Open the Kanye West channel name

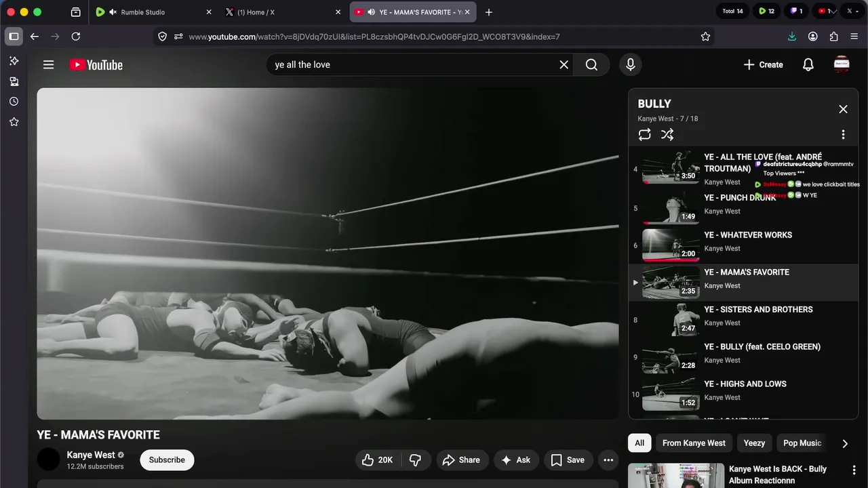click(x=91, y=455)
